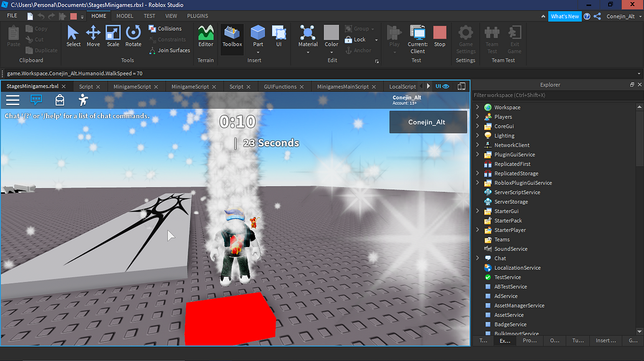
Task: Open the Terrain Editor
Action: pyautogui.click(x=206, y=36)
